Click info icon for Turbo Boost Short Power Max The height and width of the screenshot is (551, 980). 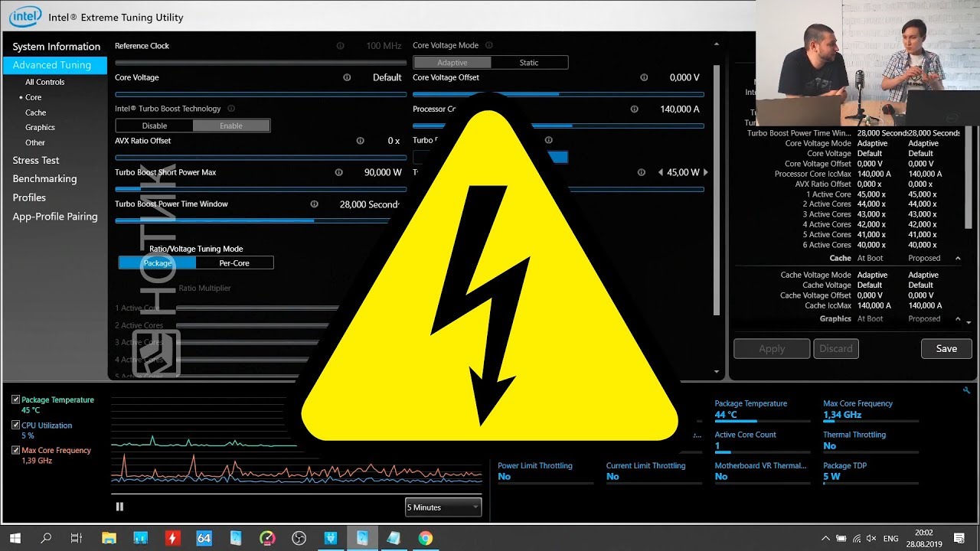click(x=338, y=172)
